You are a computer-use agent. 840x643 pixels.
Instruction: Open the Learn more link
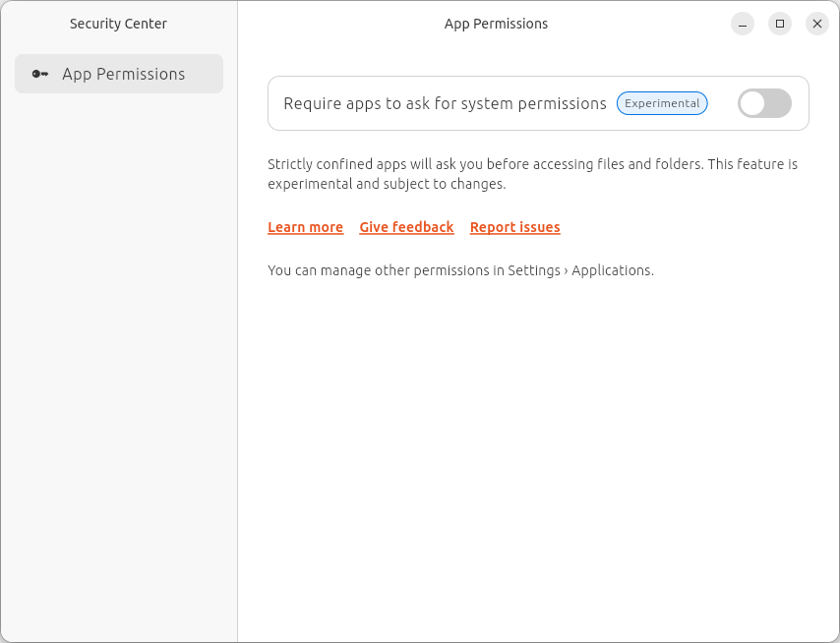coord(305,227)
